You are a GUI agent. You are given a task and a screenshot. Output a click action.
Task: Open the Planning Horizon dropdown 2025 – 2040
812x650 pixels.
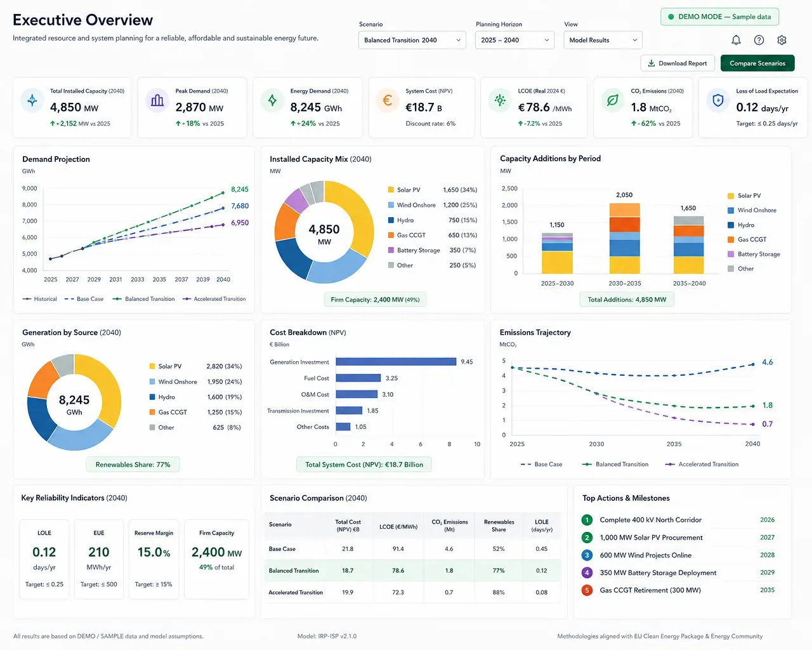point(515,40)
